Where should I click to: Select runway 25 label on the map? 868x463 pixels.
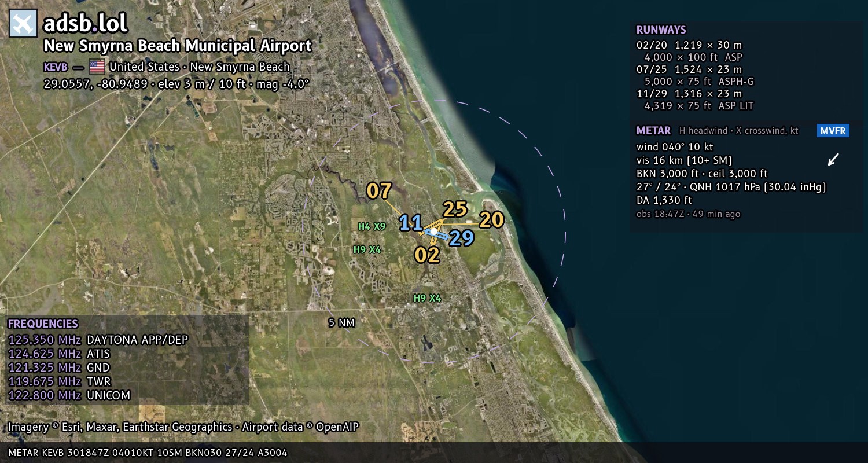point(455,210)
